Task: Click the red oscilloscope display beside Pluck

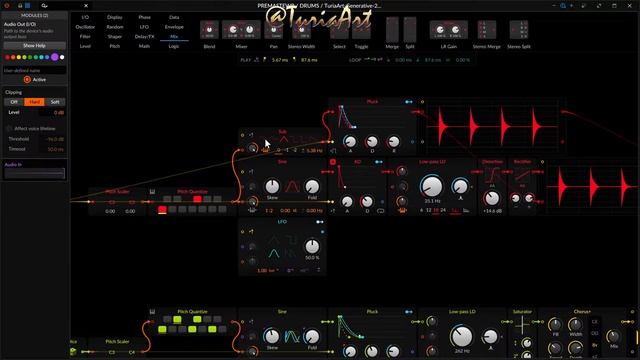Action: pos(491,127)
